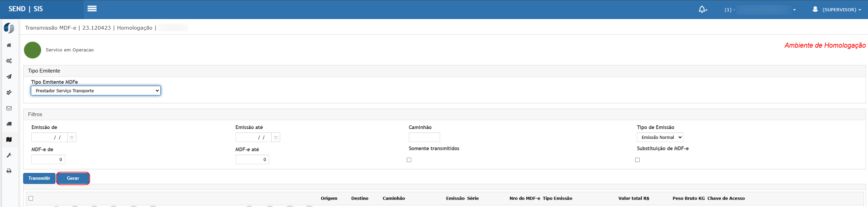Open settings gears icon in sidebar
Viewport: 868px width, 207px height.
pyautogui.click(x=9, y=61)
